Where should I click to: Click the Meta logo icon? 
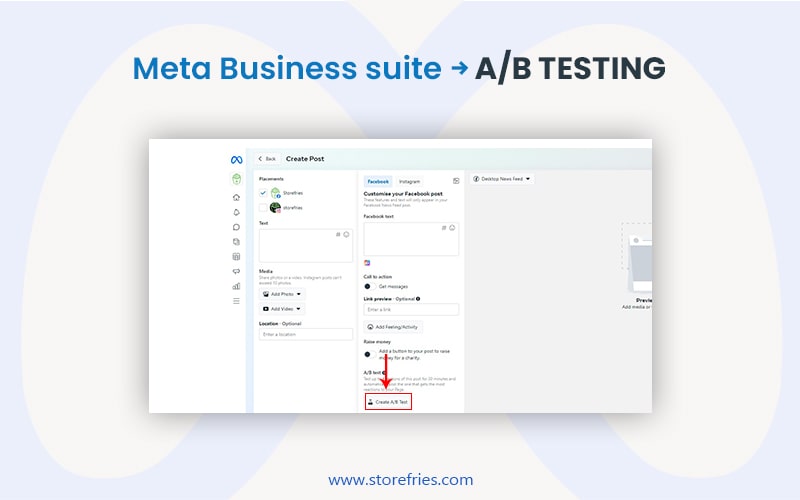236,160
